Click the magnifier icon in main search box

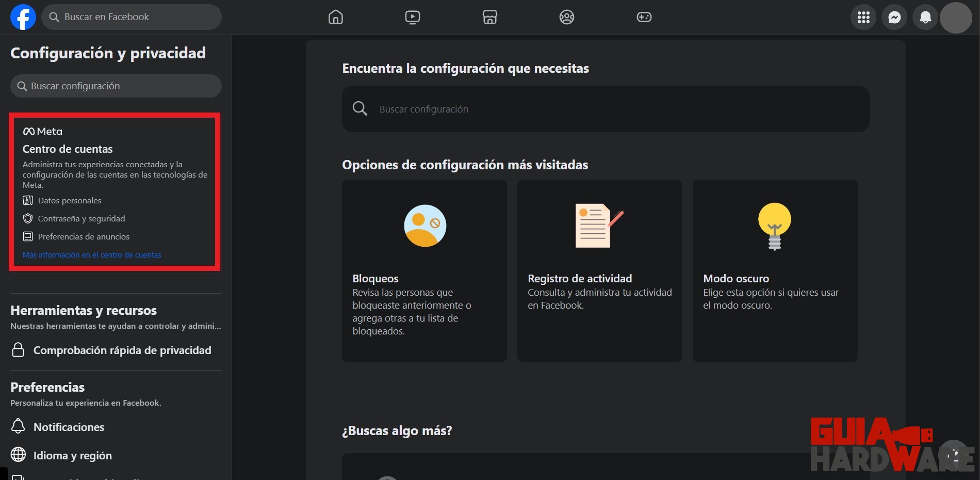point(360,108)
